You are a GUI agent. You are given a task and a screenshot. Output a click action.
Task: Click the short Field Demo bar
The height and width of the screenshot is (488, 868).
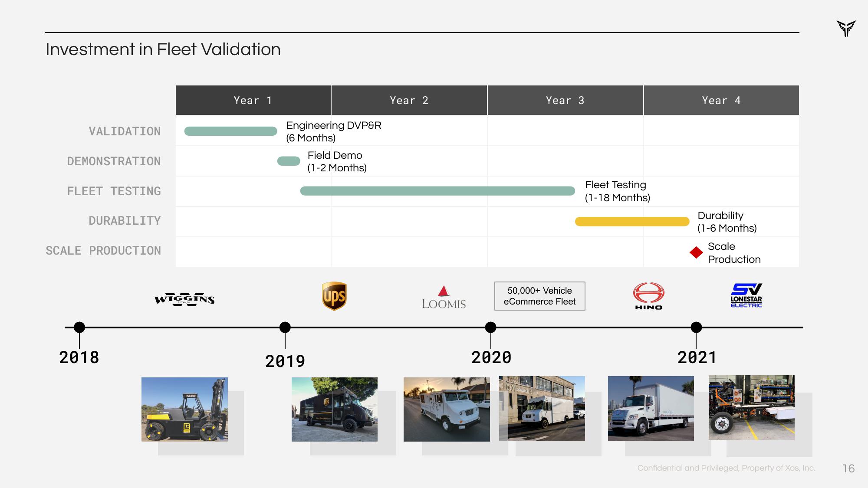click(x=289, y=161)
